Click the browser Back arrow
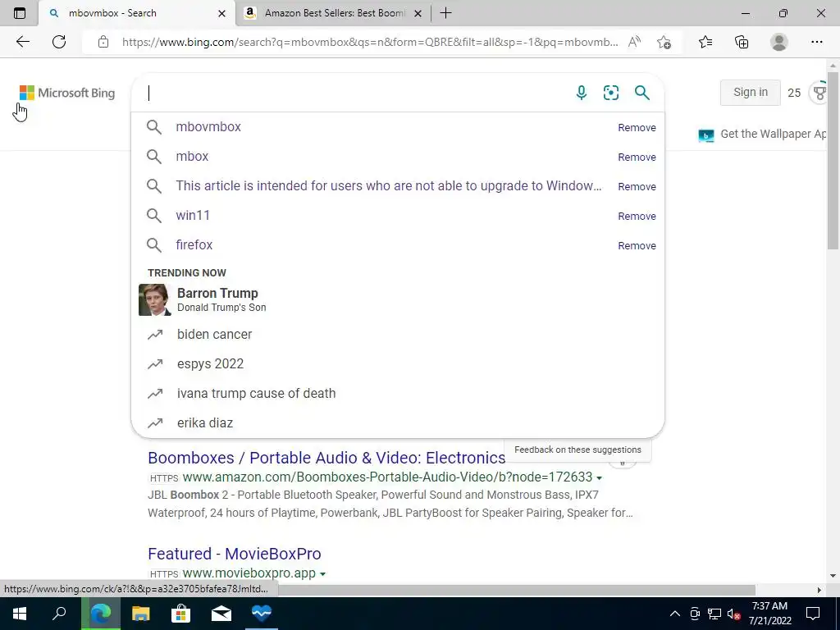The width and height of the screenshot is (840, 630). tap(22, 42)
